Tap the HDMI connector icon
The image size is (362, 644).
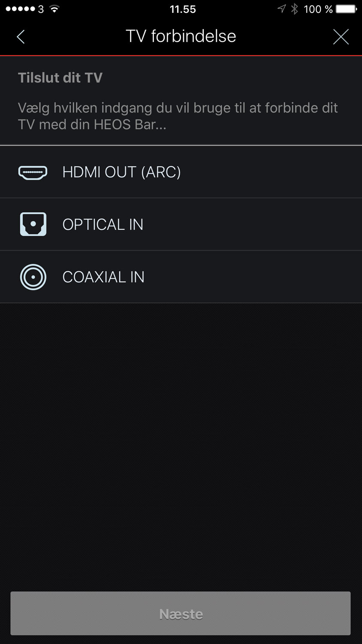(33, 172)
